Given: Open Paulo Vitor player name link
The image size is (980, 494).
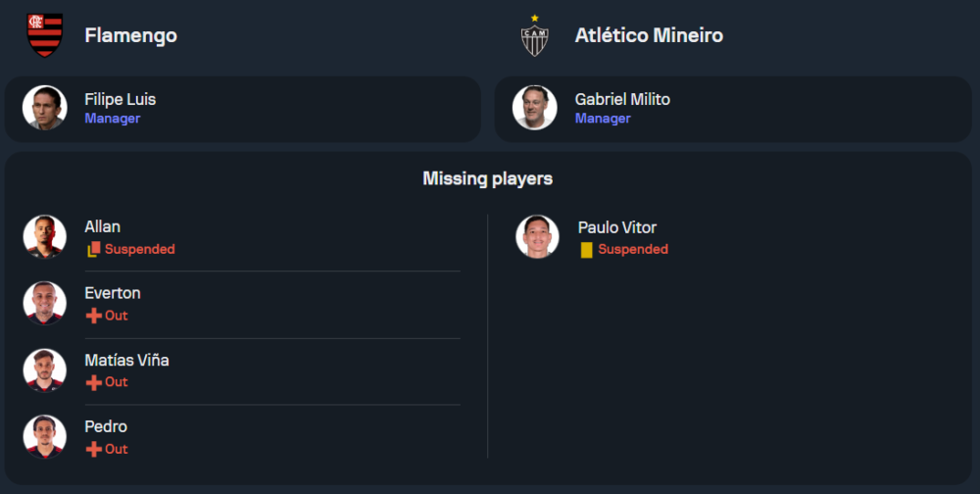Looking at the screenshot, I should [617, 227].
